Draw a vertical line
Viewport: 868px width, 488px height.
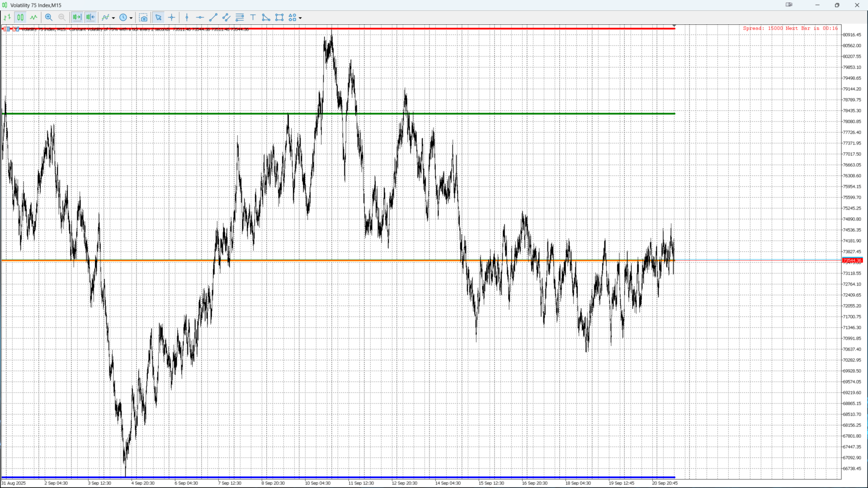(x=187, y=18)
